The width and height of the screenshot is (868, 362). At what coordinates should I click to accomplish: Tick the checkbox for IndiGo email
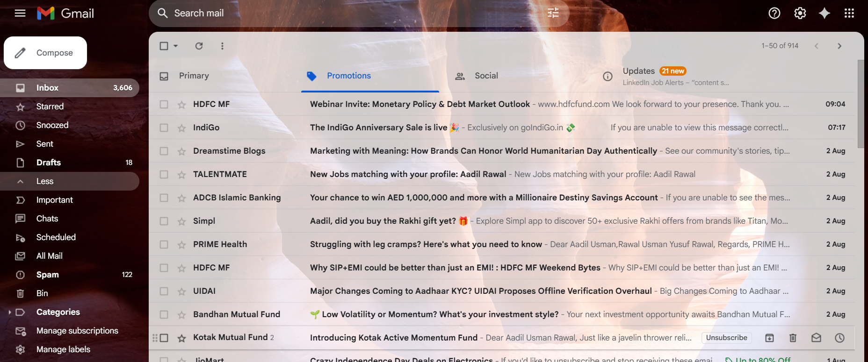coord(164,128)
